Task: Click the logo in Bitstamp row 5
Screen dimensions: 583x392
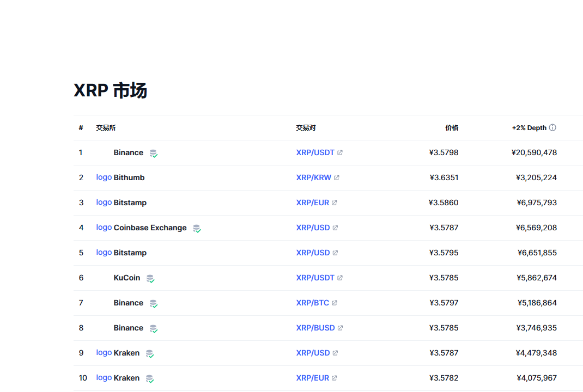Action: click(104, 252)
